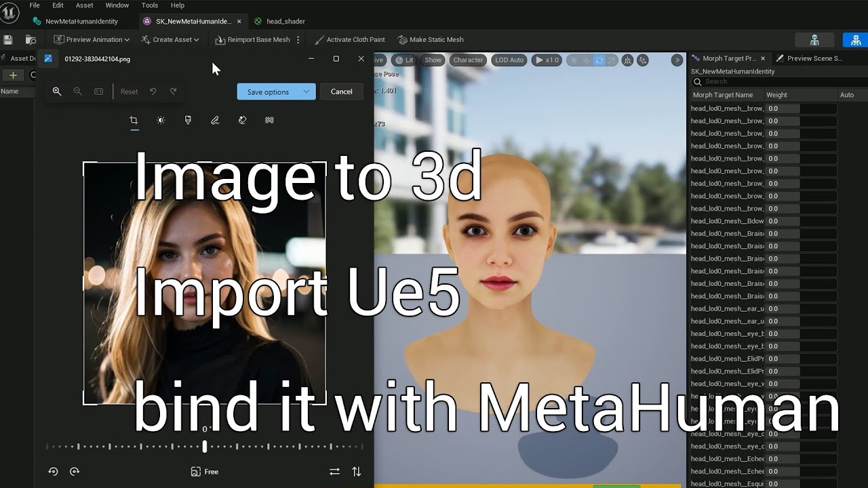This screenshot has height=488, width=868.
Task: Toggle the Translate mode in the viewport
Action: click(587, 60)
